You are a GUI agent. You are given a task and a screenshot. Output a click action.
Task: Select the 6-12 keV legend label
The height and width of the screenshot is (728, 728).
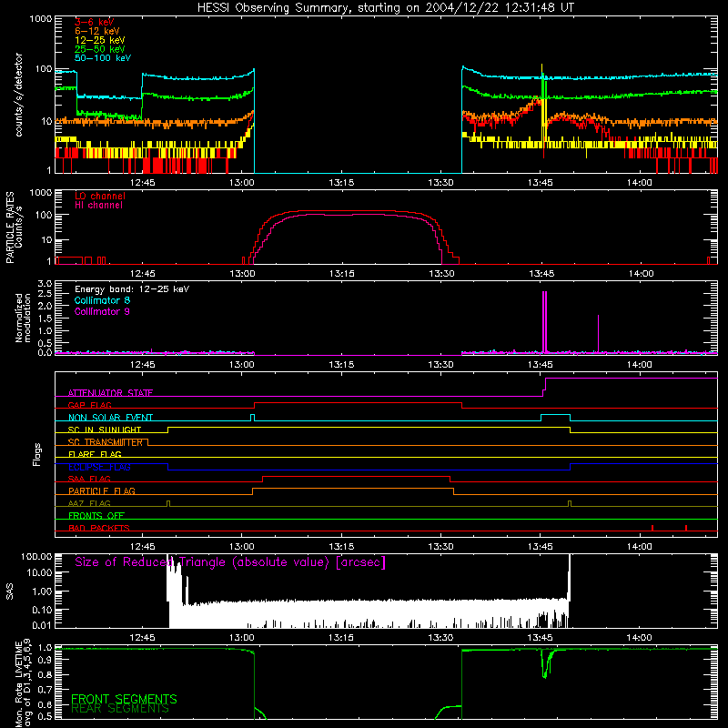coord(96,31)
